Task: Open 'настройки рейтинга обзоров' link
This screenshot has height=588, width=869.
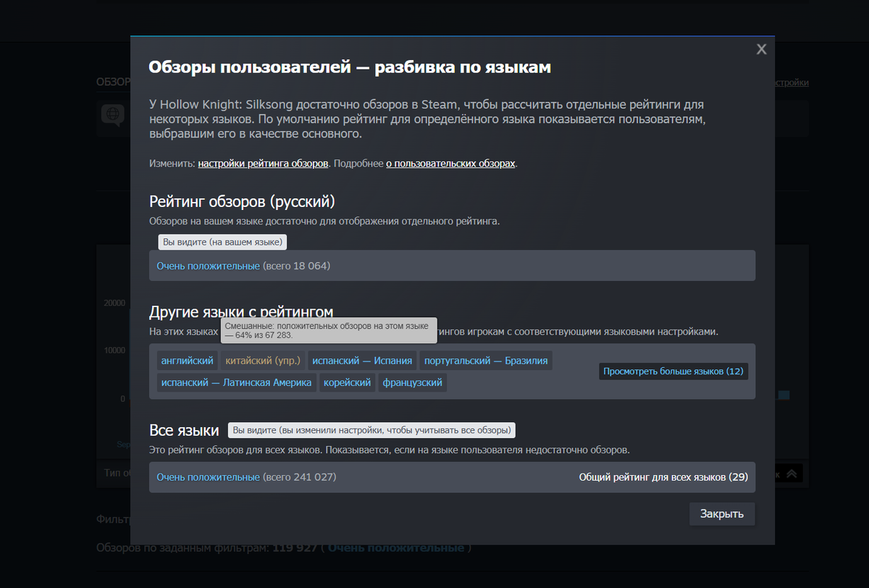Action: pos(263,164)
